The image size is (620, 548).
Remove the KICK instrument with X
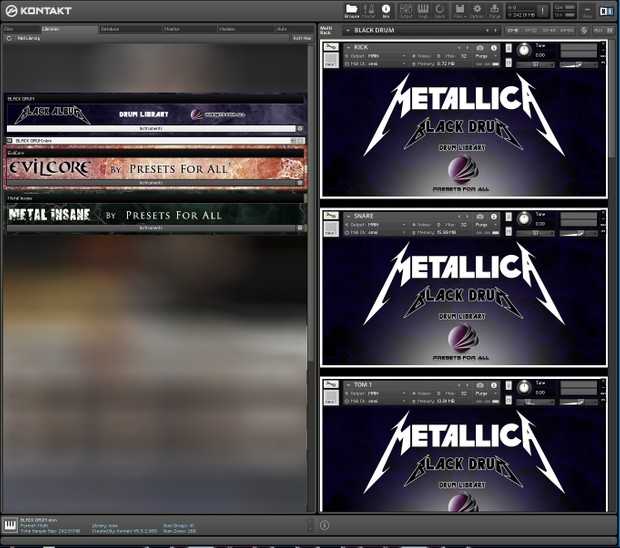pyautogui.click(x=603, y=43)
